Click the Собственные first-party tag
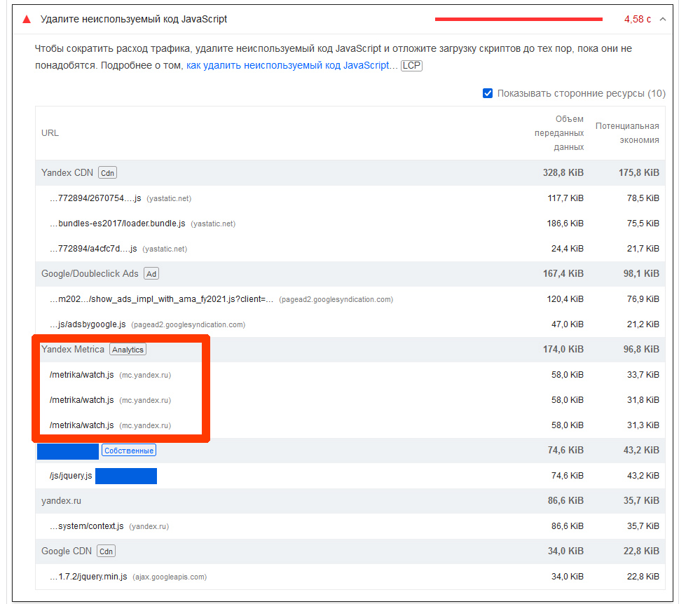700x604 pixels. pyautogui.click(x=129, y=451)
